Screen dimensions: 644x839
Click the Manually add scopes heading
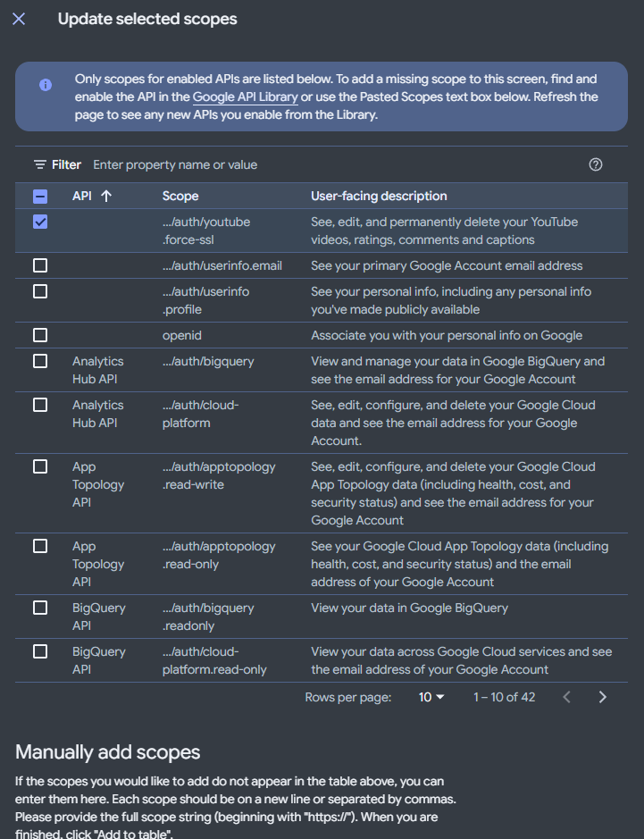click(x=107, y=751)
